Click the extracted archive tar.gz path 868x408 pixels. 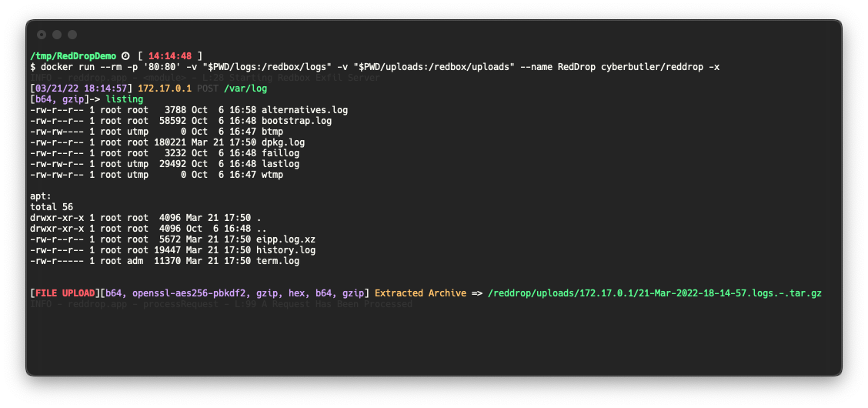coord(654,293)
